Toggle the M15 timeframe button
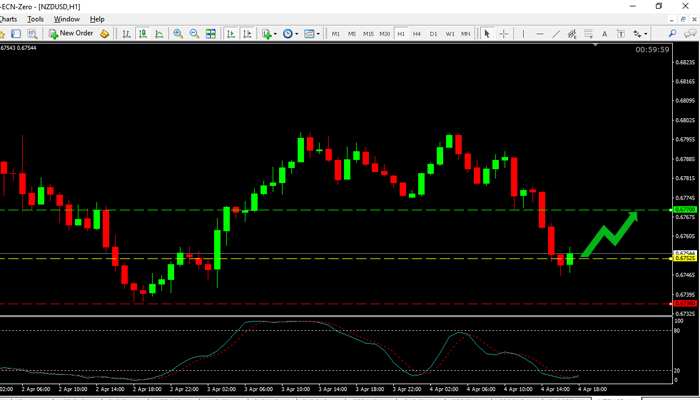This screenshot has width=700, height=400. click(368, 33)
